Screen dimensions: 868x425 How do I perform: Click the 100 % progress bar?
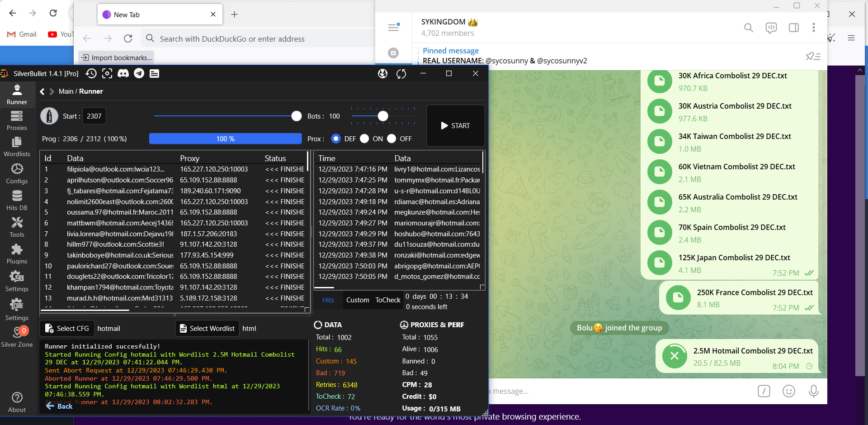(225, 138)
